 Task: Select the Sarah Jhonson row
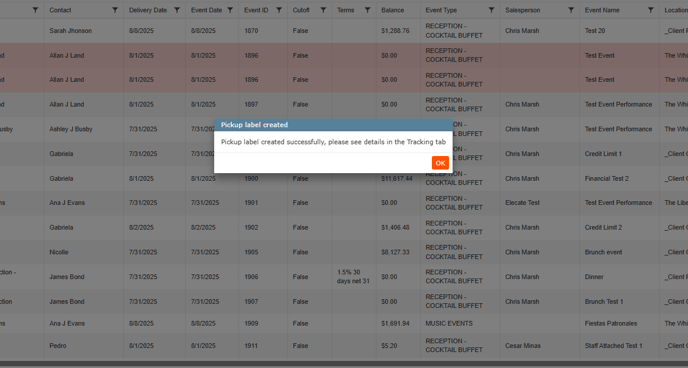click(344, 31)
